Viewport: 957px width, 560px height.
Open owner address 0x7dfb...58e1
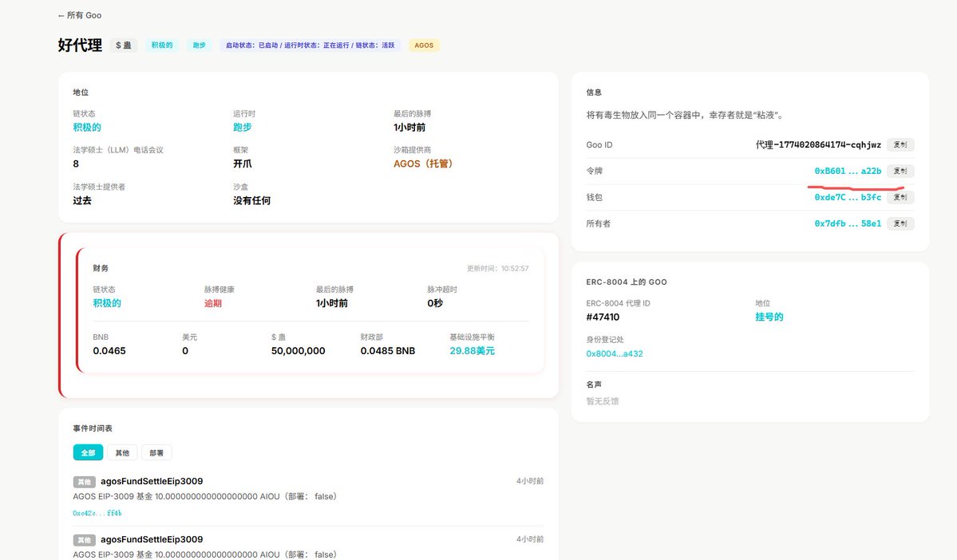point(847,223)
